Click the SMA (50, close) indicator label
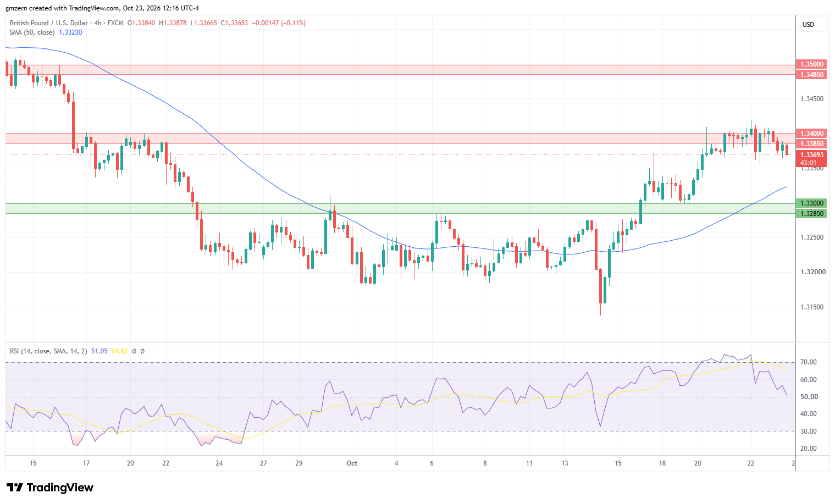 (32, 32)
